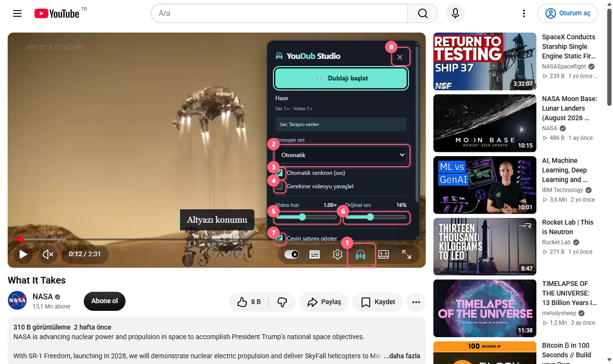The image size is (613, 364).
Task: Click the NASA channel name link
Action: 43,296
